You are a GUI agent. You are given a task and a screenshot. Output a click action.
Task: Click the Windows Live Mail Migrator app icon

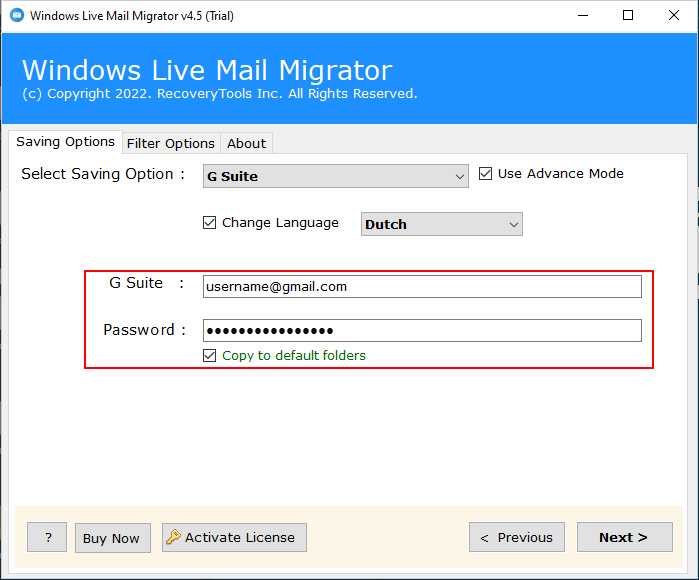(x=17, y=16)
